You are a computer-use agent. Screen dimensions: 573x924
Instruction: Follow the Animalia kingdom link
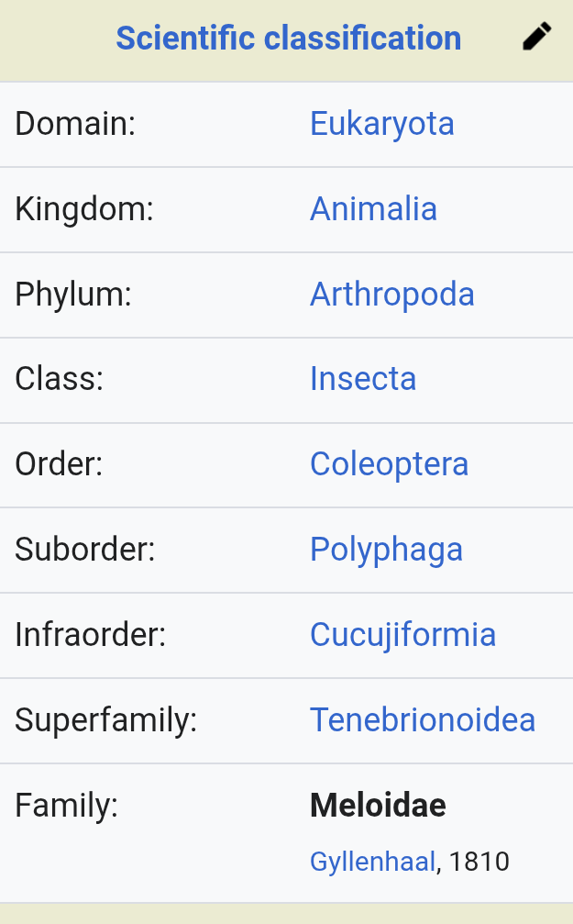[373, 208]
